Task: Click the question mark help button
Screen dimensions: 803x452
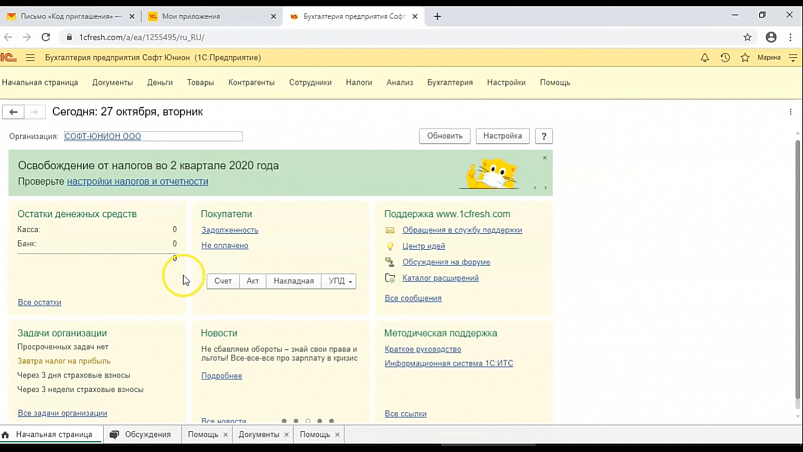Action: tap(544, 136)
